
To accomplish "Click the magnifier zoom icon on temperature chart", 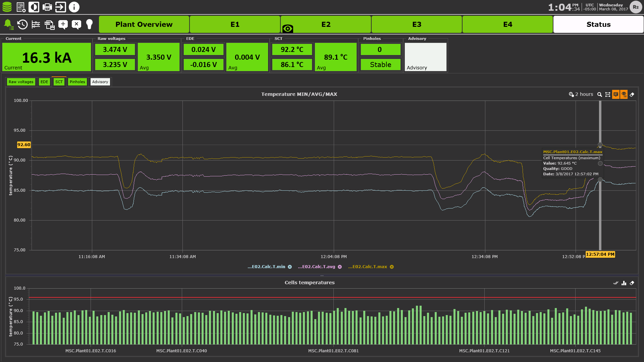I will (600, 95).
